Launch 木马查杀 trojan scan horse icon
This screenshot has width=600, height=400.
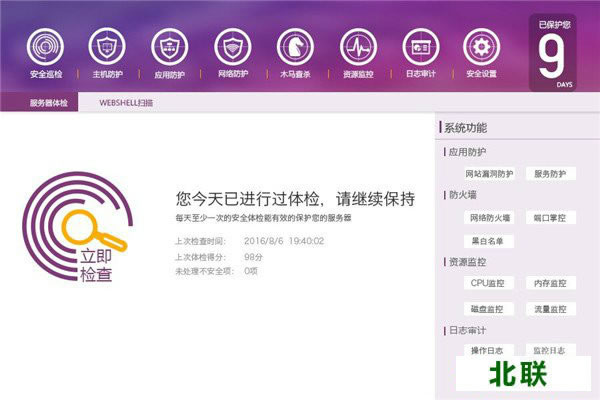[295, 46]
